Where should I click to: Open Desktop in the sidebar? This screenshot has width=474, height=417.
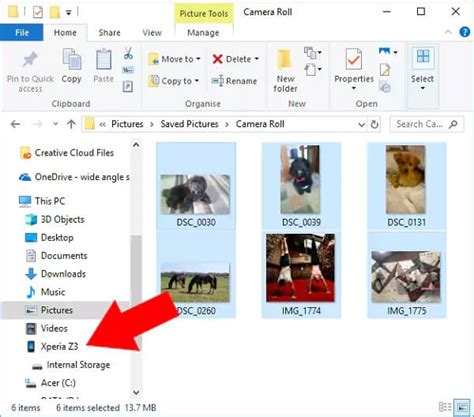click(x=49, y=238)
